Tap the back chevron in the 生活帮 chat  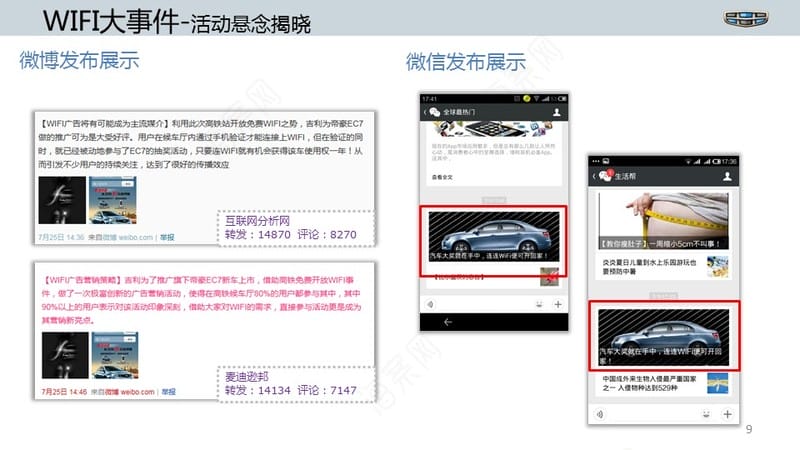point(594,176)
